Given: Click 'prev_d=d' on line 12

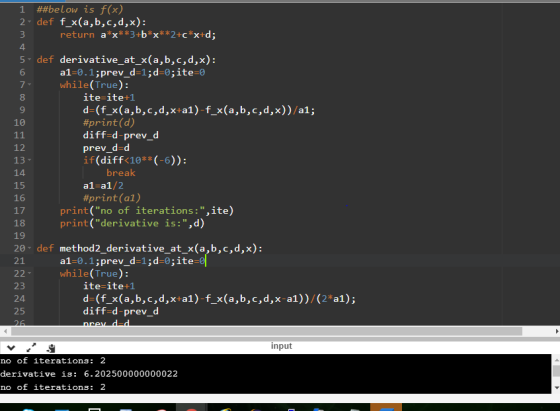Looking at the screenshot, I should (x=106, y=148).
